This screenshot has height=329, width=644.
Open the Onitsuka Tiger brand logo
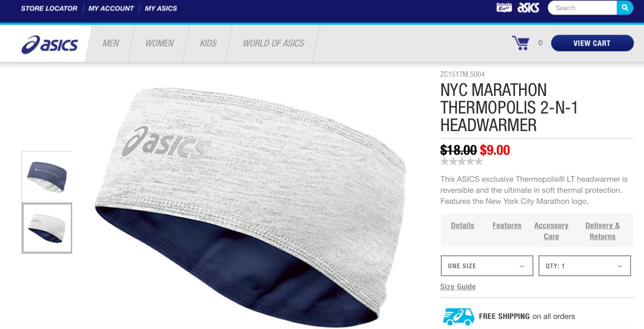coord(504,8)
